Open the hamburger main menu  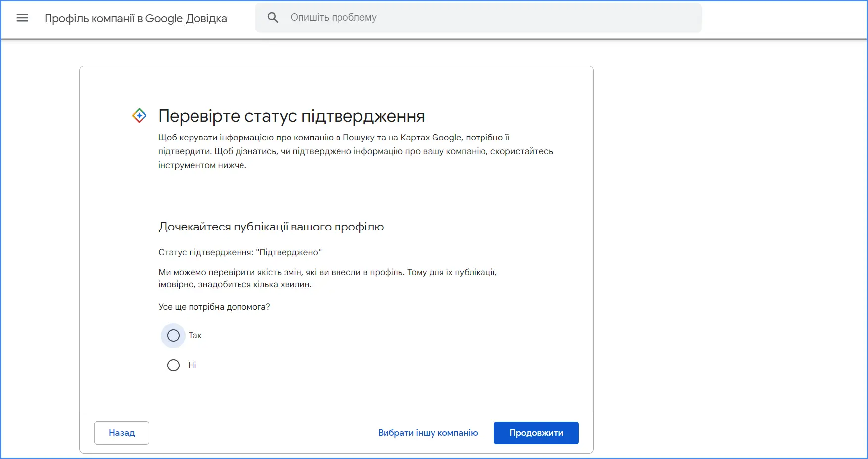[x=22, y=18]
